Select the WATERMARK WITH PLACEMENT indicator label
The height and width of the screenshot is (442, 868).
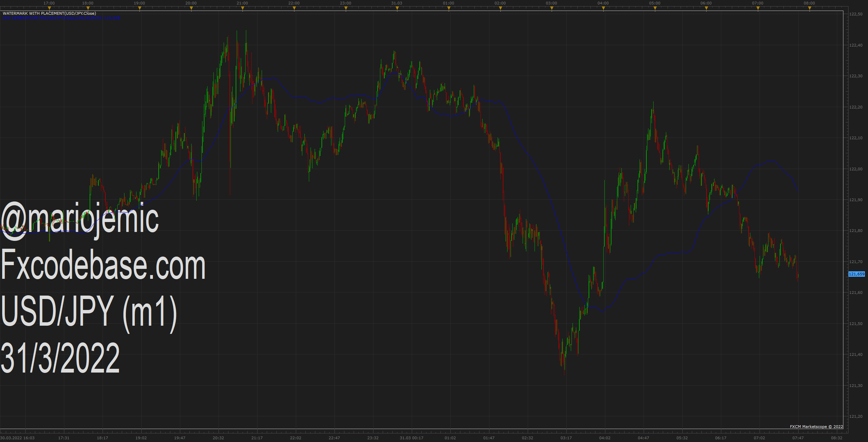pos(49,13)
